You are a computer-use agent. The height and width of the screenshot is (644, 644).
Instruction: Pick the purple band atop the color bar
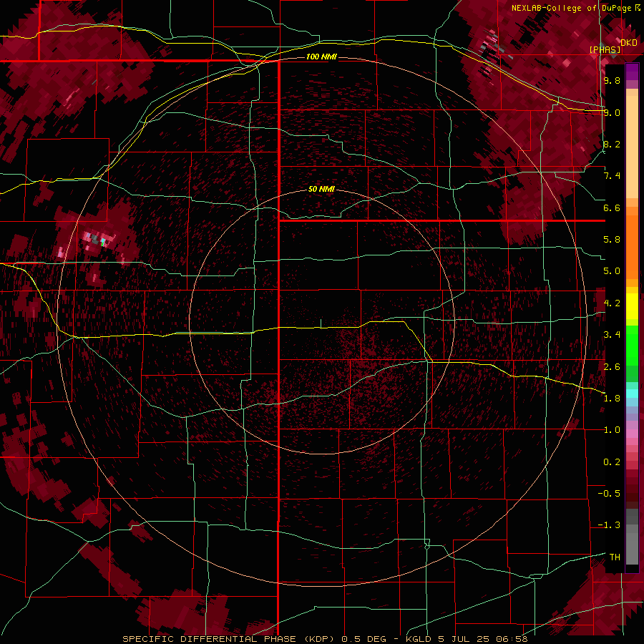[x=632, y=72]
